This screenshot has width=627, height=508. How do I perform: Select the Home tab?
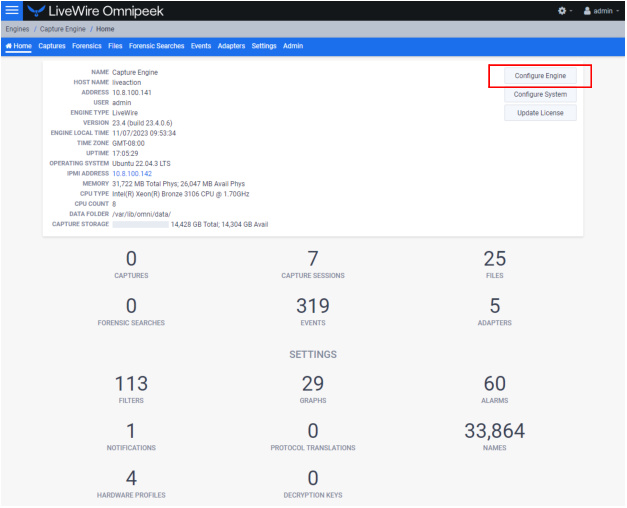(18, 46)
